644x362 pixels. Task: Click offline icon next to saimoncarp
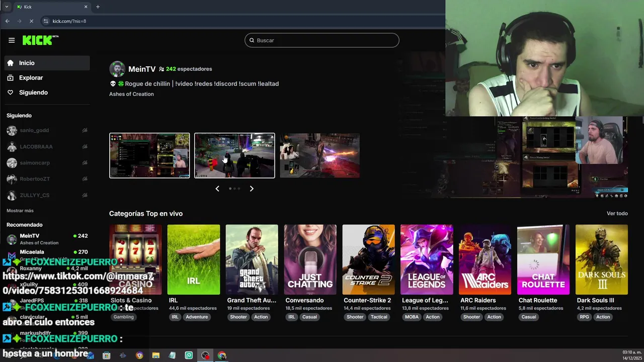[85, 163]
